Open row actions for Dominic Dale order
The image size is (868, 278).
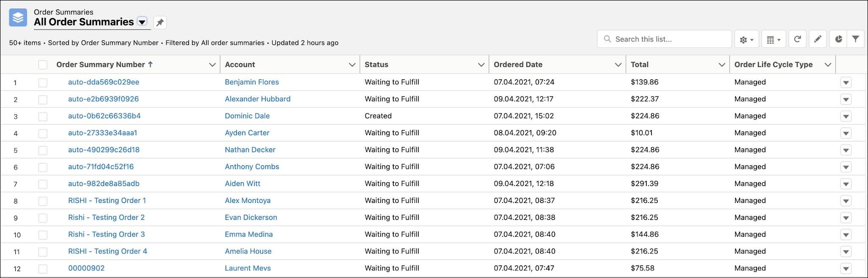click(x=846, y=117)
